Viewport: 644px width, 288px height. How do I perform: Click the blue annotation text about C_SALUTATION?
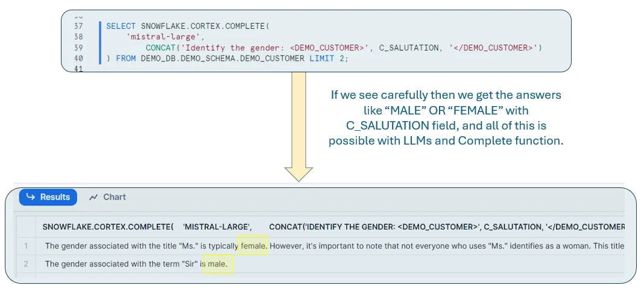coord(446,118)
